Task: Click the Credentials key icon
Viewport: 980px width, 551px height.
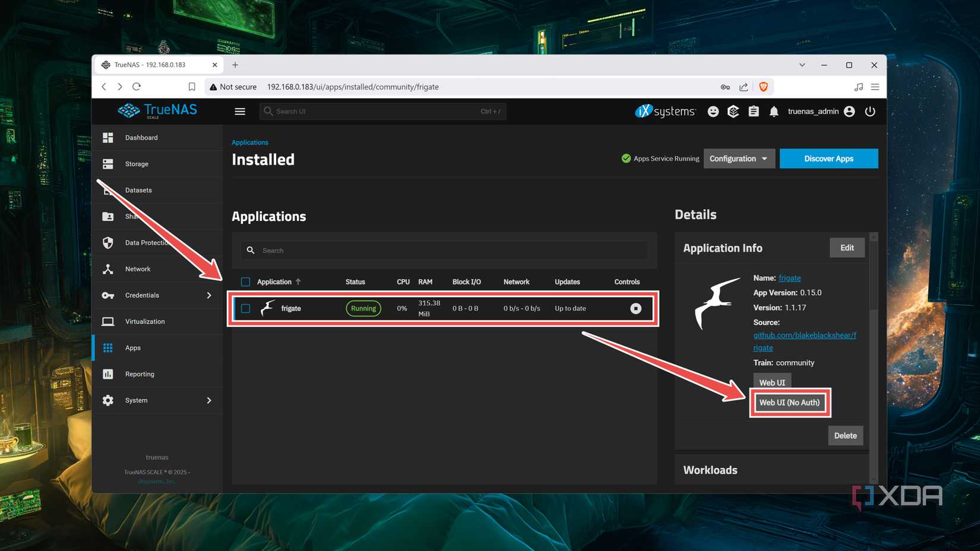Action: (x=108, y=295)
